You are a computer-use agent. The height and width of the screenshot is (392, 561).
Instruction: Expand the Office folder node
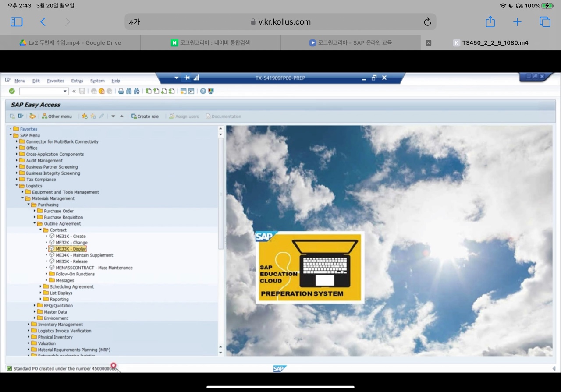click(17, 148)
